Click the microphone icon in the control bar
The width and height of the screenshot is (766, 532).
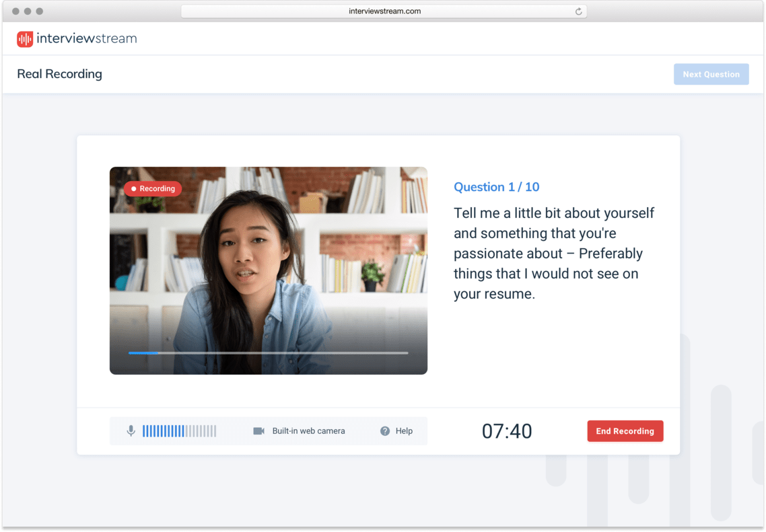pos(131,431)
